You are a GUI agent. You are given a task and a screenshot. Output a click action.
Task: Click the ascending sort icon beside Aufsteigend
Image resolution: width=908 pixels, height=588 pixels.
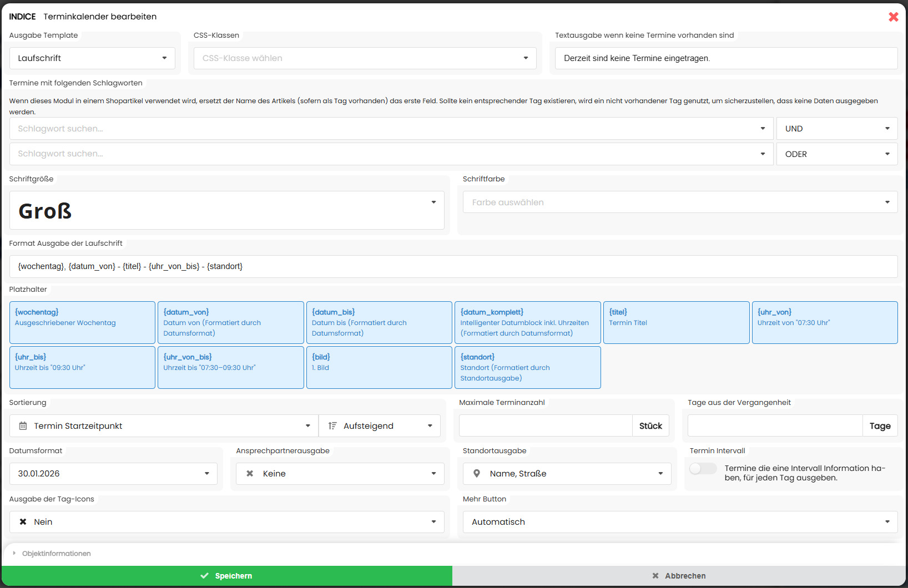(332, 426)
